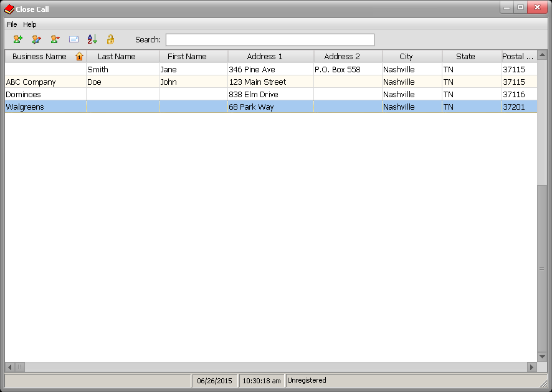The image size is (552, 392).
Task: Sort by the City column header
Action: (x=406, y=57)
